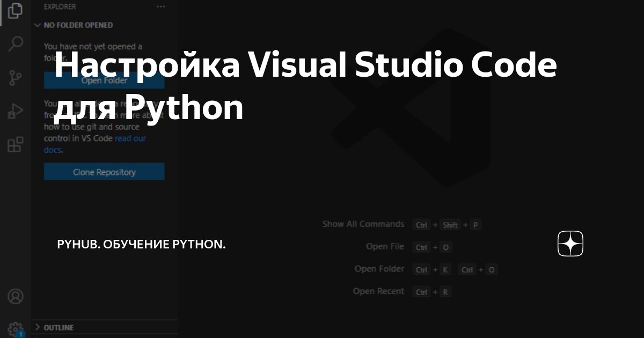
Task: Click the Show All Commands label
Action: click(x=363, y=224)
